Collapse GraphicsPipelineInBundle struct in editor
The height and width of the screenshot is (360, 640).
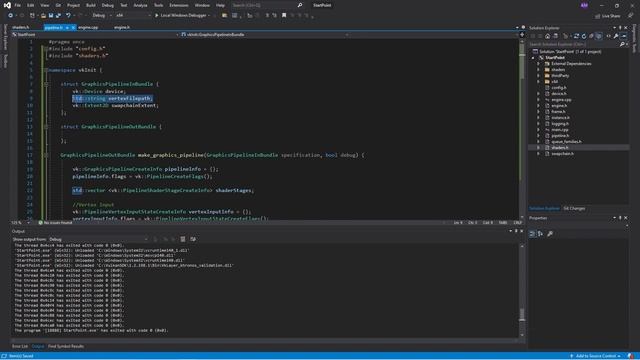point(46,84)
